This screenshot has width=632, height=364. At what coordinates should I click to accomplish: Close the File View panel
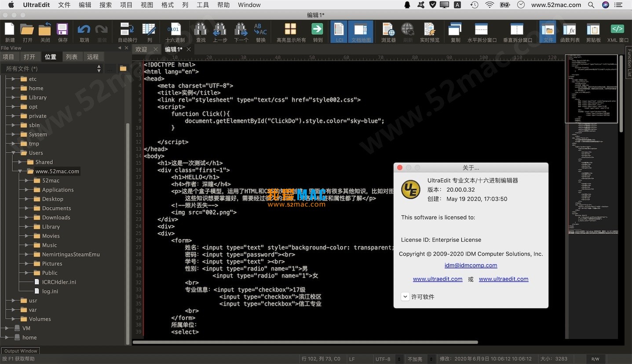click(127, 48)
